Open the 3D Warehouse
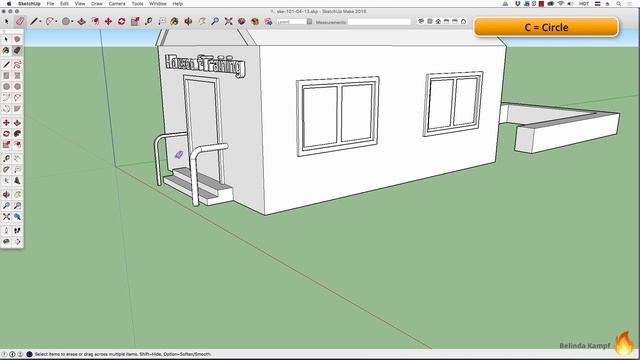 pos(242,21)
